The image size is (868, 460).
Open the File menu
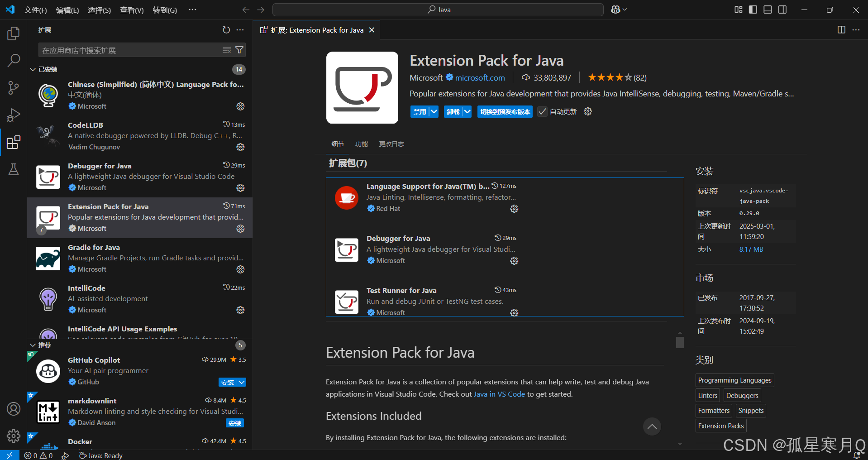35,10
